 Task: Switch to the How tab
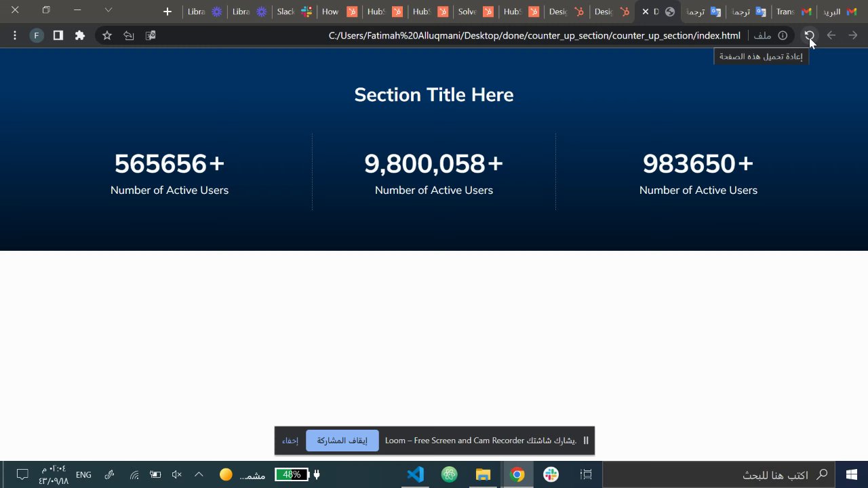[x=339, y=12]
